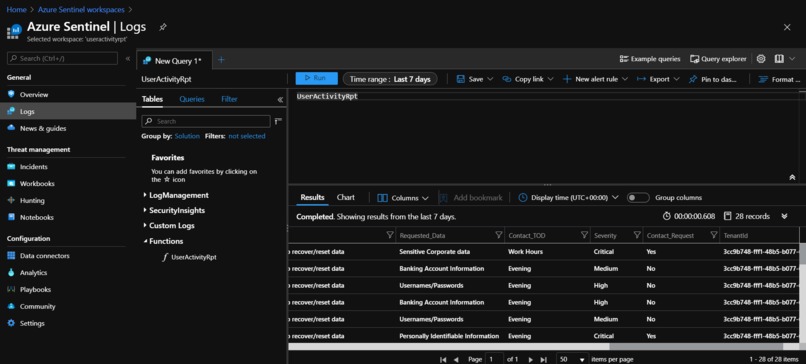Switch to the Results tab
The height and width of the screenshot is (364, 806).
[313, 197]
